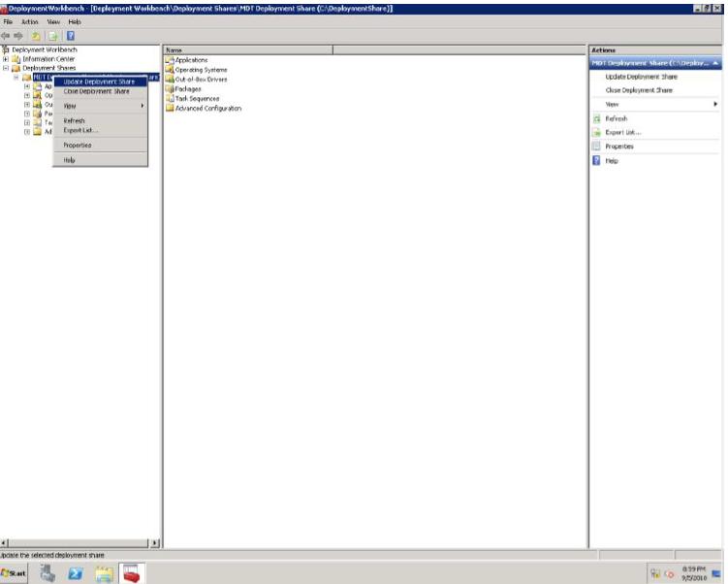Open the Help menu in menu bar

click(x=75, y=22)
